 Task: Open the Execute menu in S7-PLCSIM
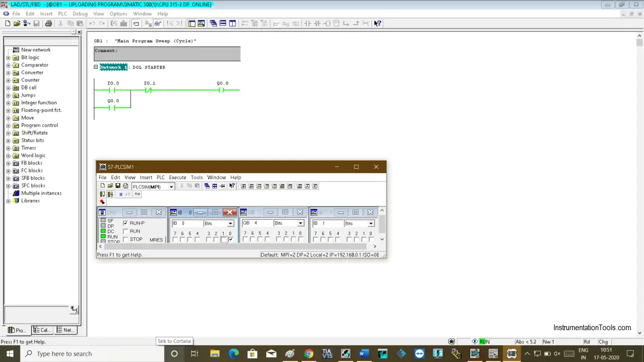[178, 178]
